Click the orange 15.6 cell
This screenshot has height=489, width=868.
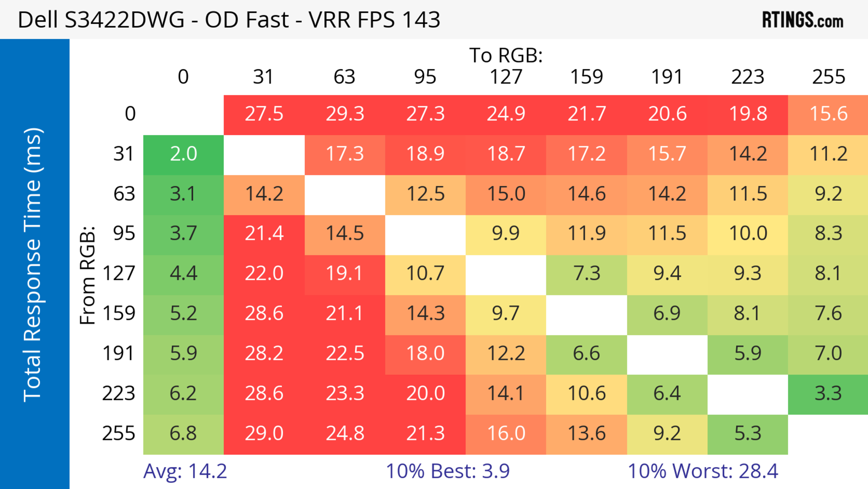tap(828, 114)
